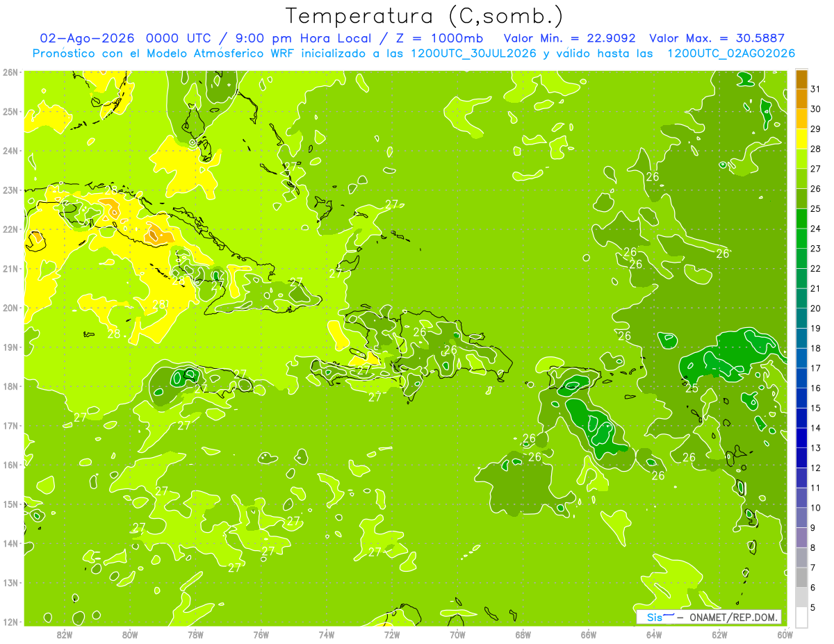The image size is (834, 644).
Task: Click the light grey swatch between 5 and 6
Action: [x=801, y=597]
